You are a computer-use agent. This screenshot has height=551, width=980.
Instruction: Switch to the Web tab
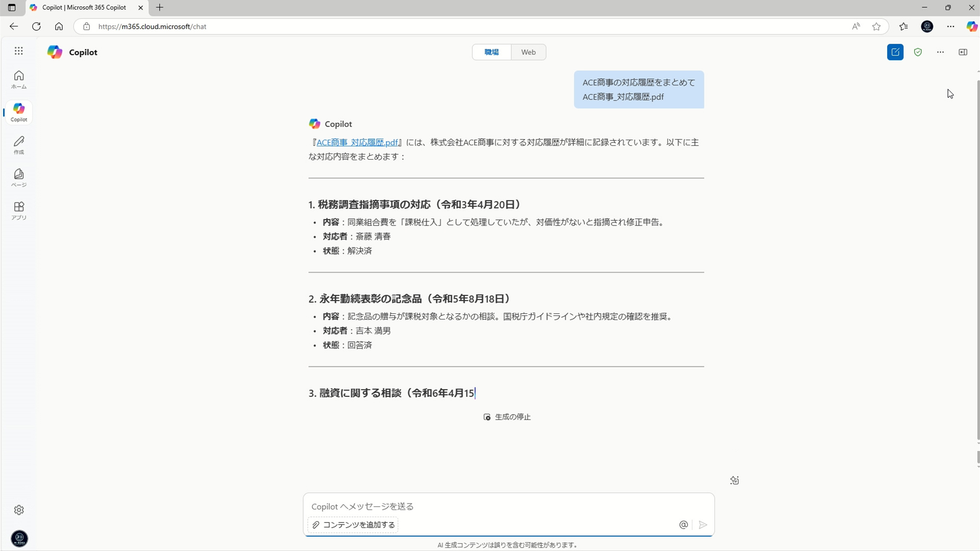point(528,52)
